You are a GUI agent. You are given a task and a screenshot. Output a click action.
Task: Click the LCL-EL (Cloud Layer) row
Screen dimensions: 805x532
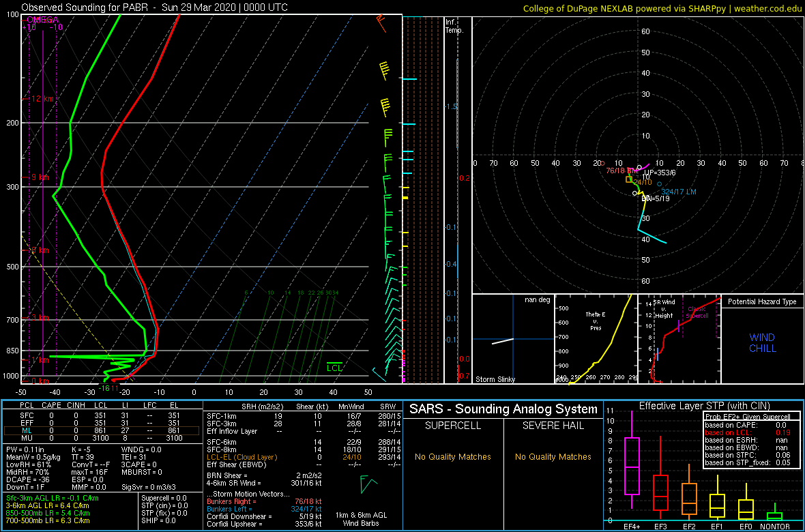click(x=303, y=457)
